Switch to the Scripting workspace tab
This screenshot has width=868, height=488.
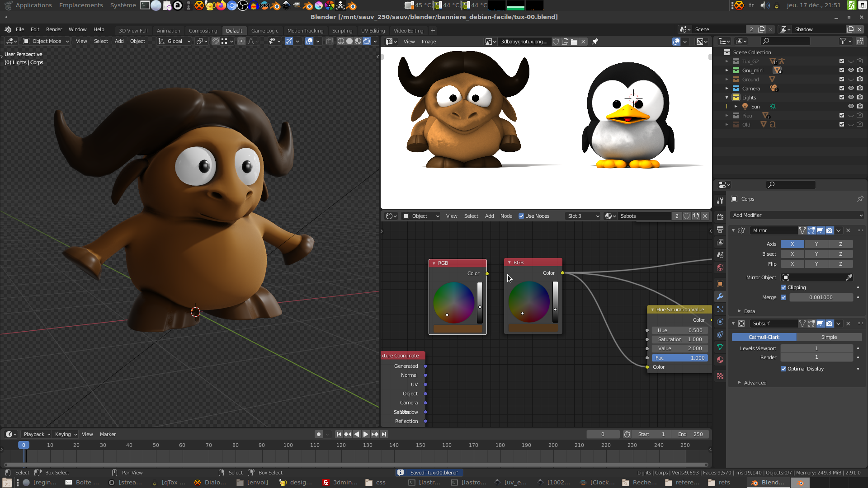(342, 31)
